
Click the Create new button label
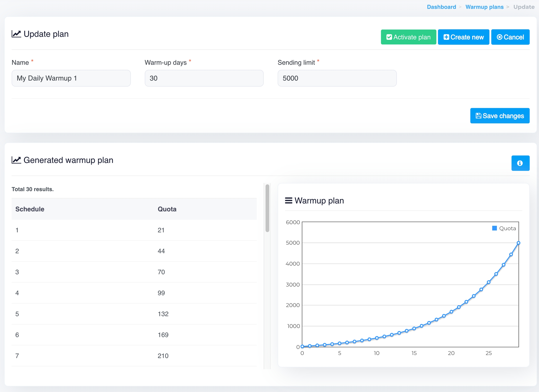pyautogui.click(x=467, y=37)
